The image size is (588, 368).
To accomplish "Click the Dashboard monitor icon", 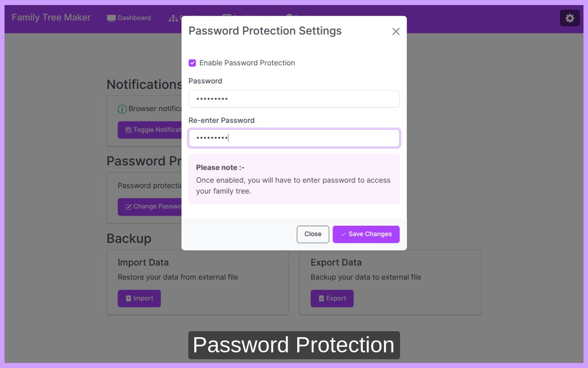I will pos(111,18).
